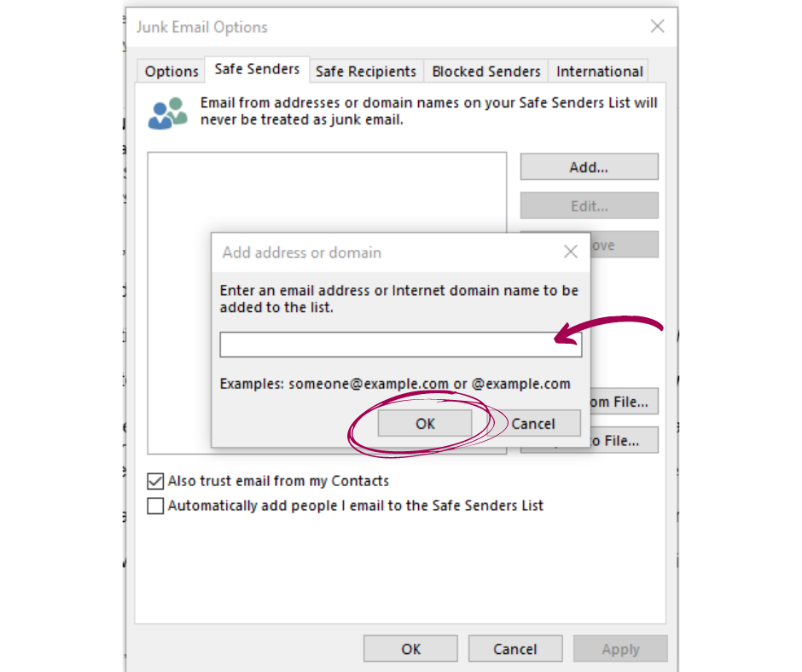The image size is (802, 672).
Task: Click the Add button
Action: pyautogui.click(x=589, y=166)
